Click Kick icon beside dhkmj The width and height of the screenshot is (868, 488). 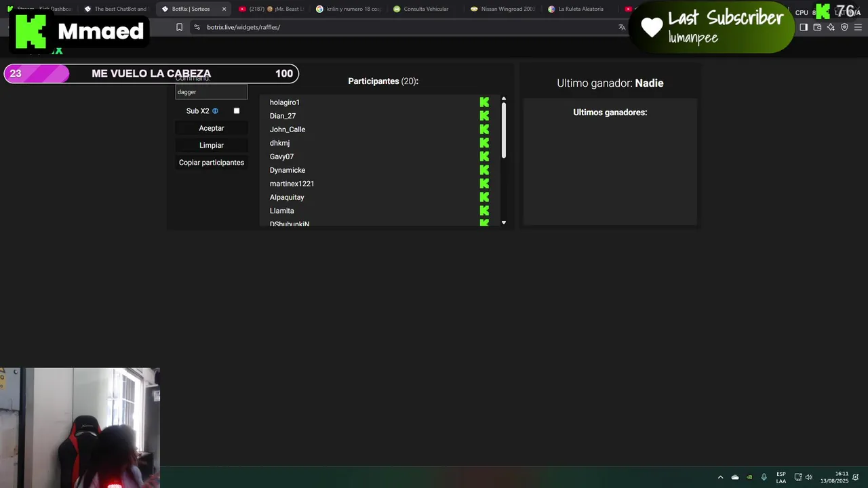click(484, 143)
